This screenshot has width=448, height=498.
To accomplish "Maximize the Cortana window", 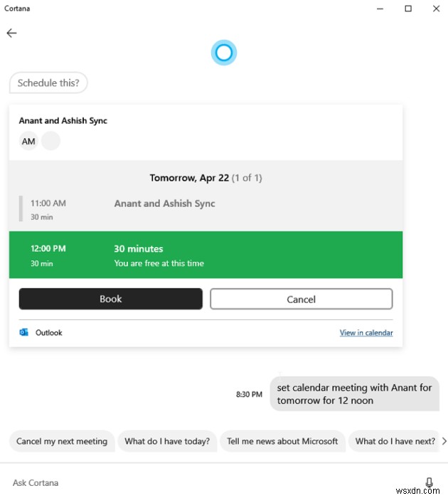I will coord(408,9).
